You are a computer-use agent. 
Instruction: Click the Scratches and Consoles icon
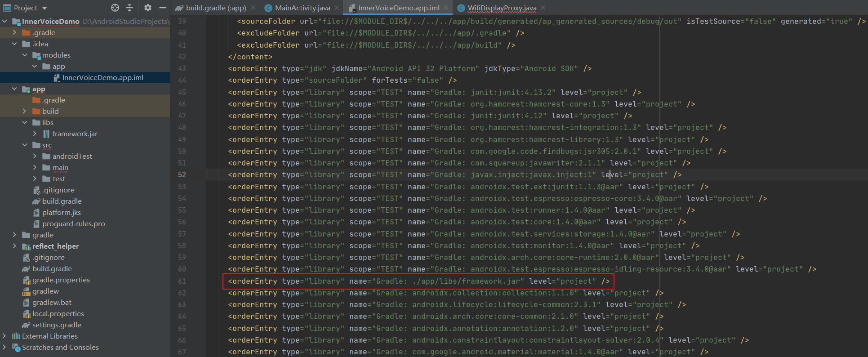click(x=16, y=347)
